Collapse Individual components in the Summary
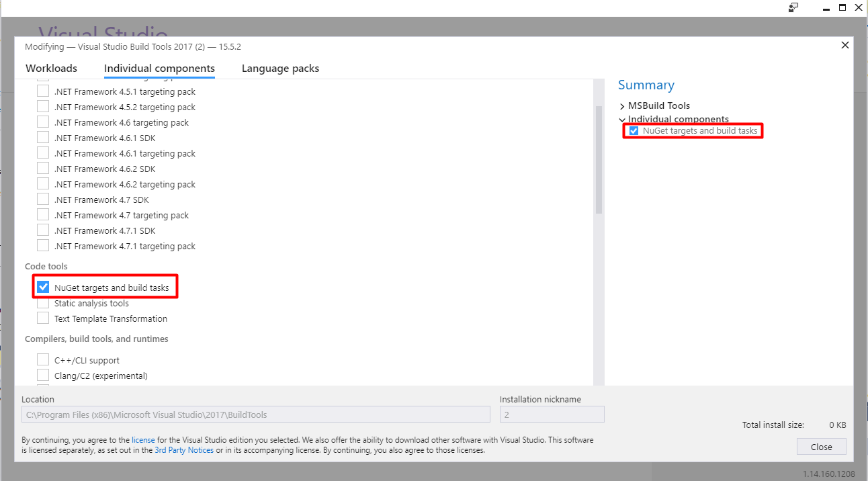This screenshot has height=481, width=868. [622, 120]
